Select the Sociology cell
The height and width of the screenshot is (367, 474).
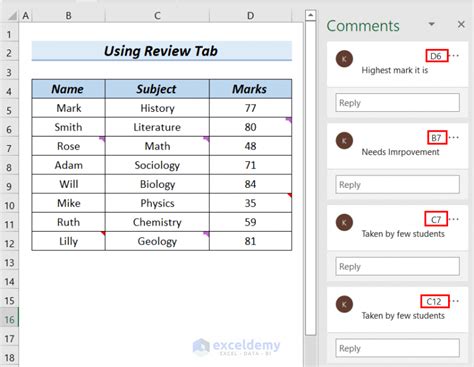(x=157, y=165)
